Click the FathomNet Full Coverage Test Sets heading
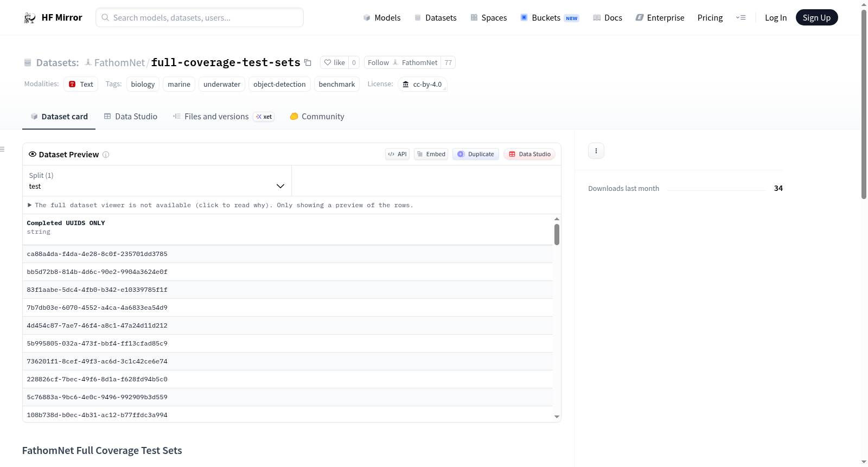 [102, 451]
